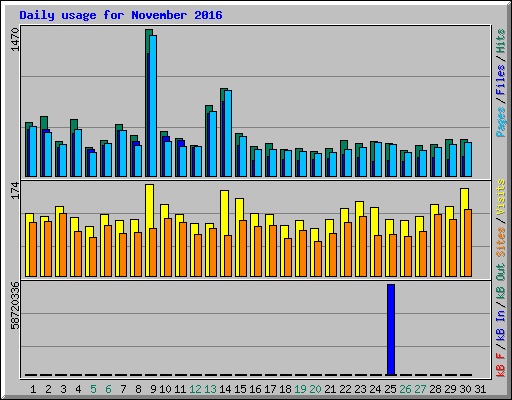Click the day 11 axis label
This screenshot has height=400, width=512.
(180, 389)
